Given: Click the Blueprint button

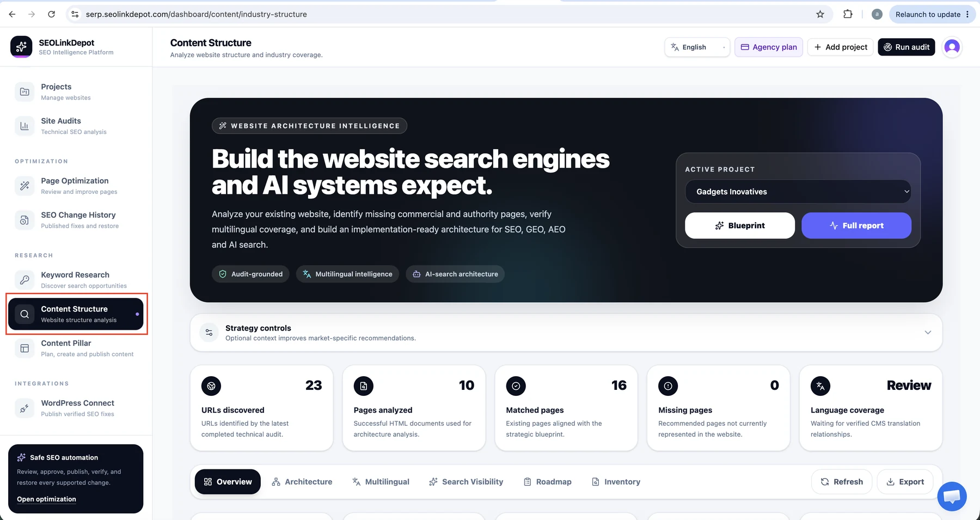Looking at the screenshot, I should pyautogui.click(x=740, y=225).
